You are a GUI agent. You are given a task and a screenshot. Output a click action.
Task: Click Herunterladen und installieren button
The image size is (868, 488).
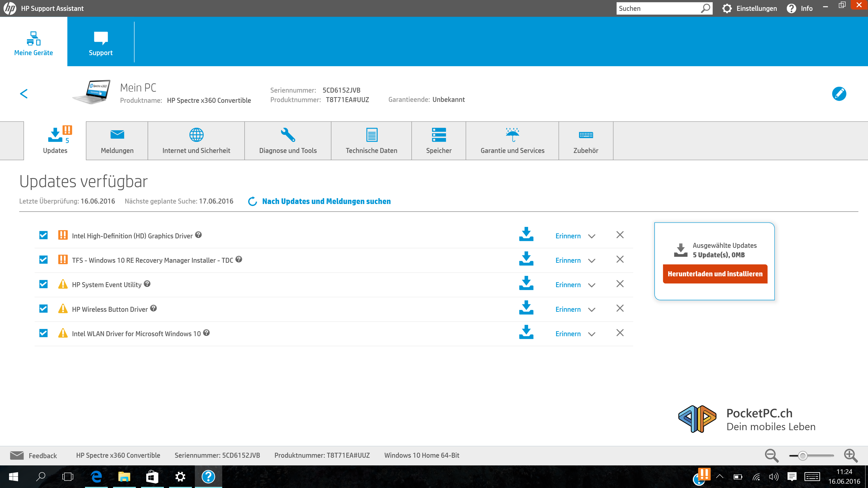715,274
